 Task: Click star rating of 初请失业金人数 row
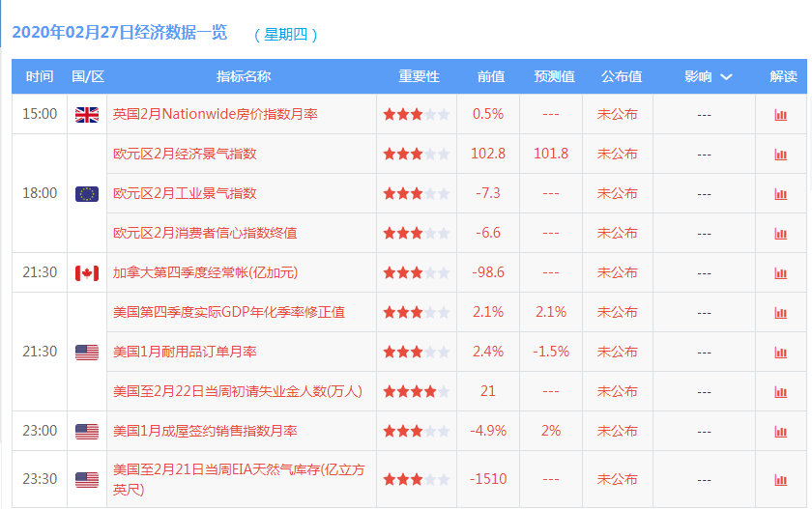tap(416, 391)
